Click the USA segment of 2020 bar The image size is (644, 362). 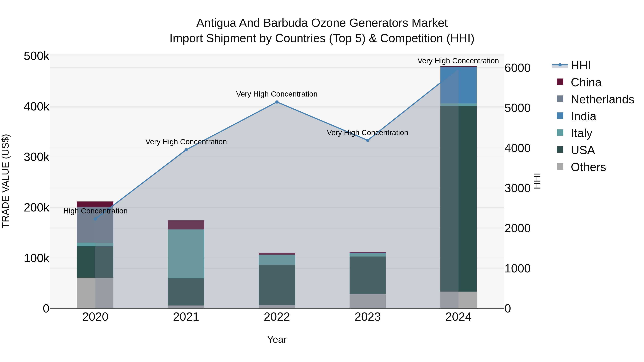95,262
